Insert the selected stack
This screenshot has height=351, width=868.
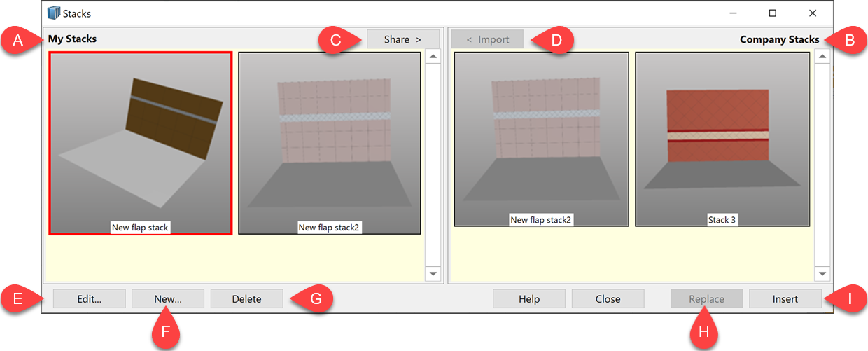(x=785, y=299)
